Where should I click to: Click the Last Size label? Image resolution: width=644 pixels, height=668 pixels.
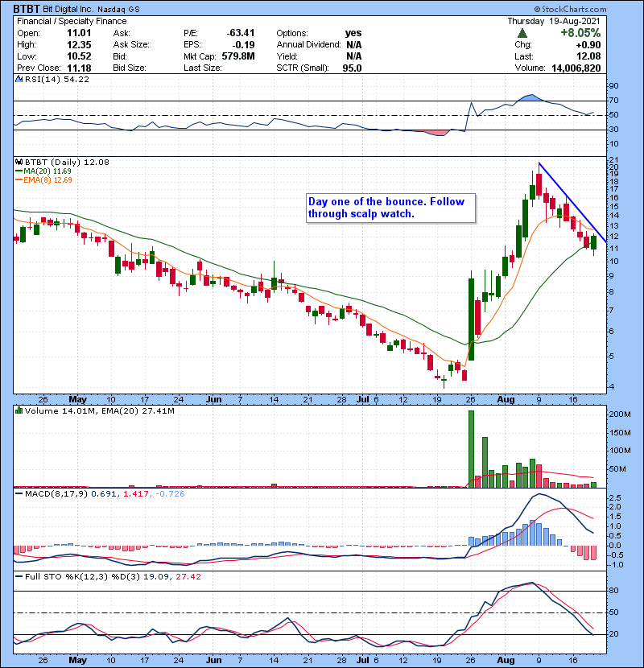(x=202, y=68)
